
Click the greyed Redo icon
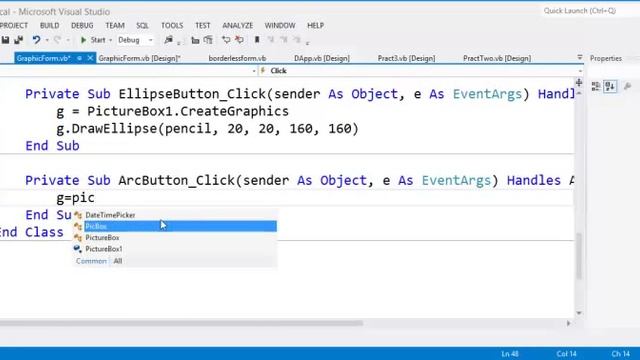click(57, 40)
